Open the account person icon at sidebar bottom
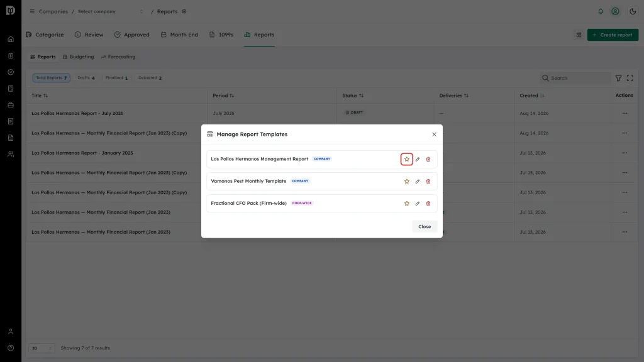644x362 pixels. click(x=11, y=332)
